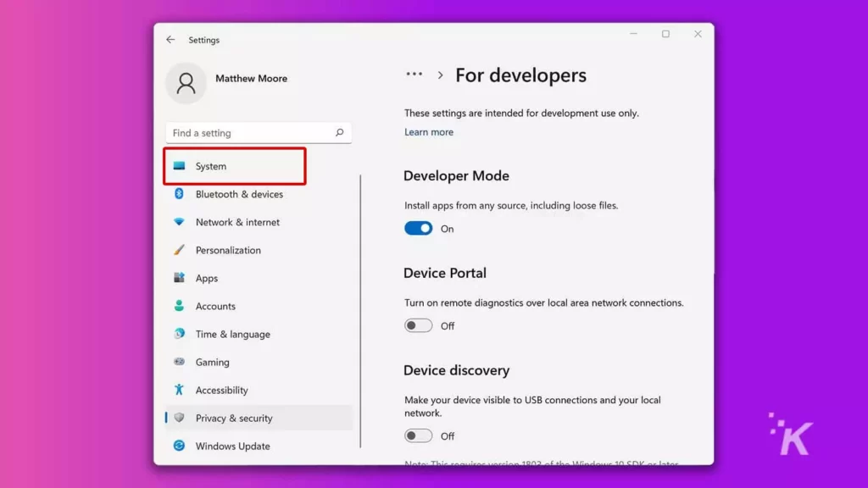This screenshot has width=868, height=488.
Task: Expand the breadcrumb ellipsis menu
Action: [x=414, y=75]
